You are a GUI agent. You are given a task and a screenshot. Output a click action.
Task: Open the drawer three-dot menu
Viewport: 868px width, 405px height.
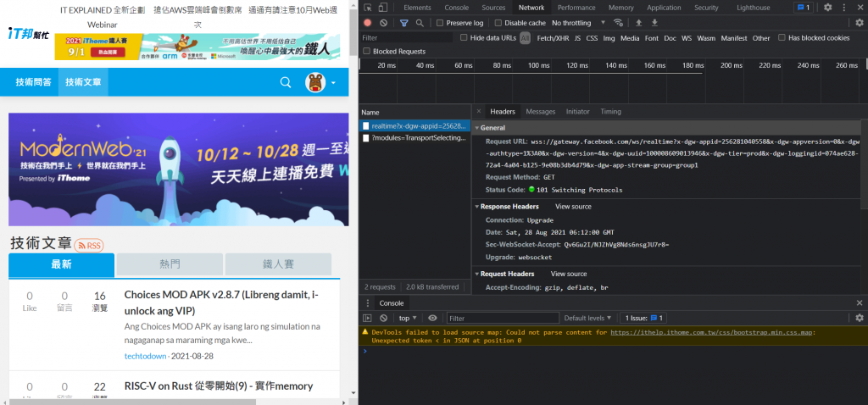pyautogui.click(x=367, y=302)
